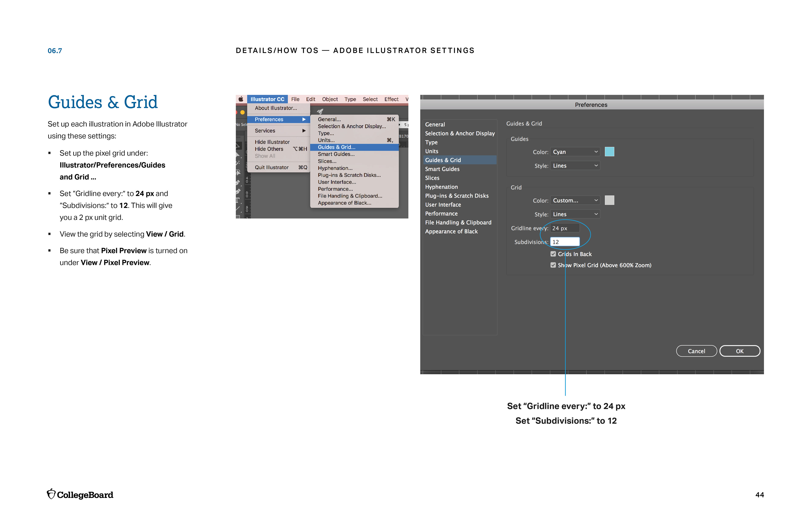The image size is (812, 525).
Task: Select Selection & Anchor Display sidebar category
Action: pos(460,133)
